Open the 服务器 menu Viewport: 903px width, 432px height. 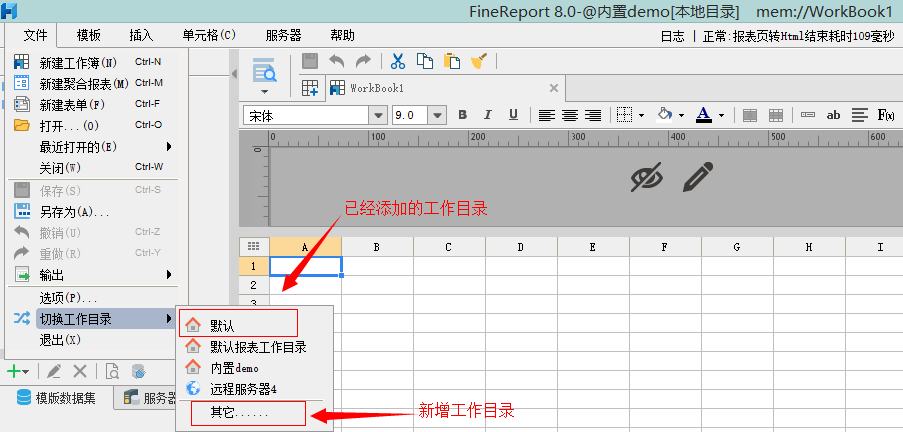tap(283, 36)
